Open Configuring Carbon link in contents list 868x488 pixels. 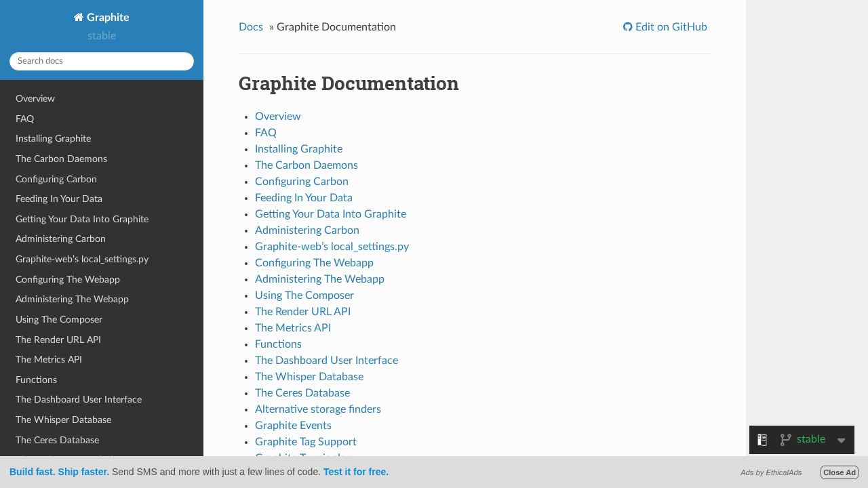[302, 182]
